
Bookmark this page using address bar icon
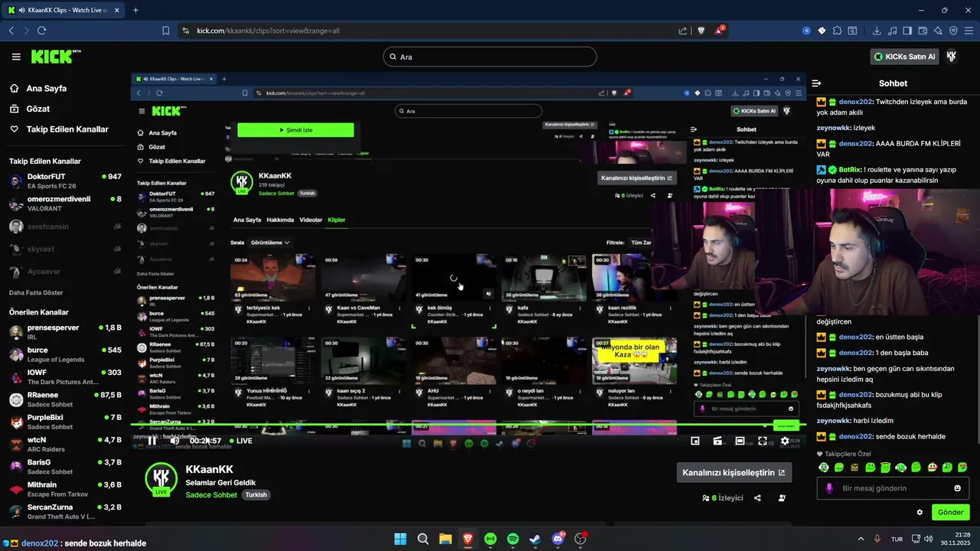(x=165, y=31)
